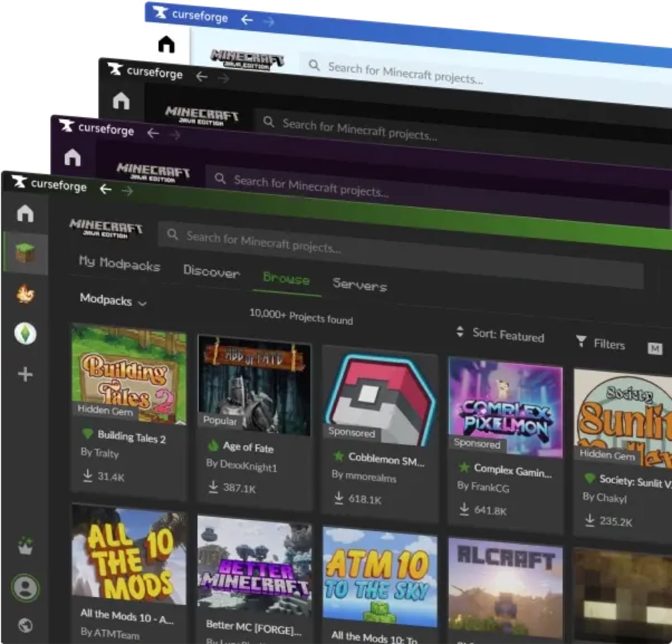Click author 'By mmorealms'

pyautogui.click(x=364, y=476)
